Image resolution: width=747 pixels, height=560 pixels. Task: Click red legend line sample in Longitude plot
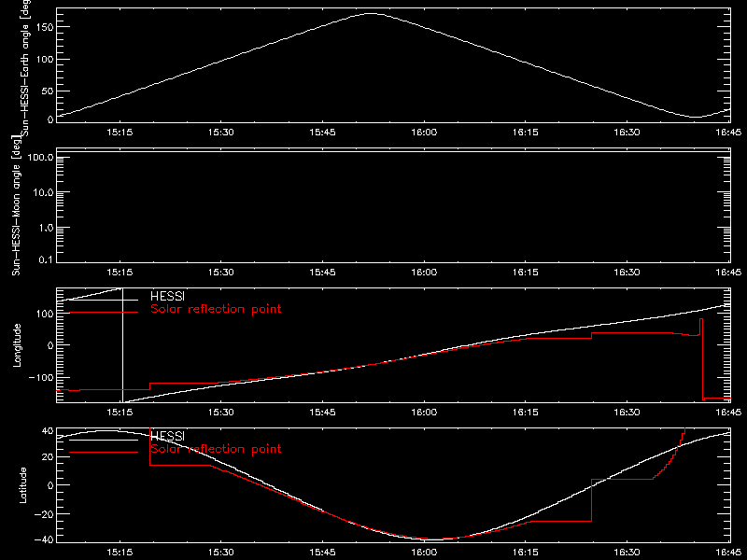[104, 313]
